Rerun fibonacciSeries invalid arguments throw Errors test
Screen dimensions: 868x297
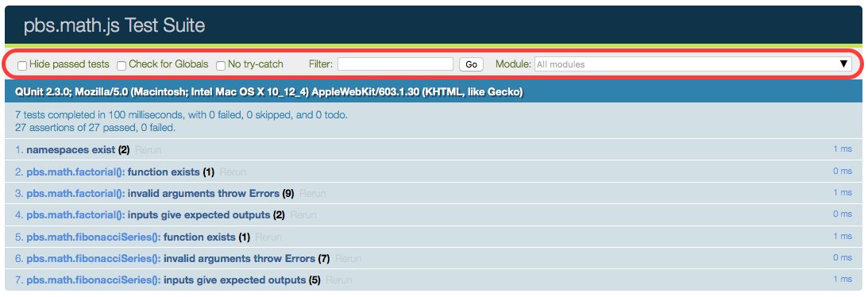coord(348,258)
